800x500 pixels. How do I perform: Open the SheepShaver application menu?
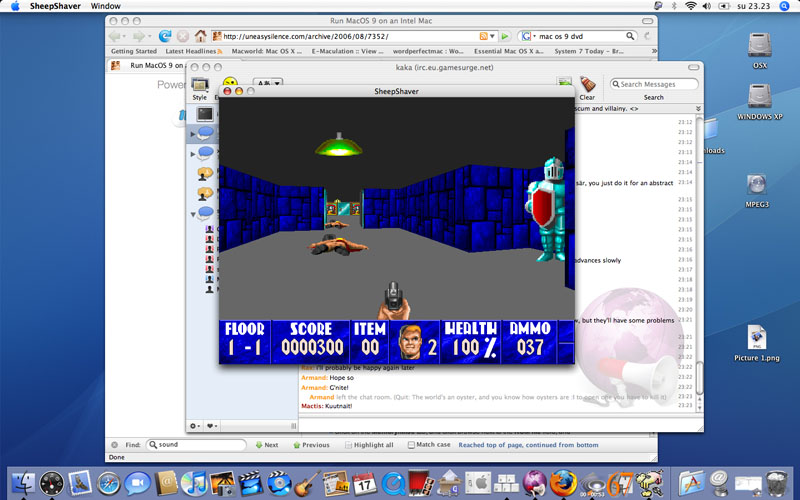tap(55, 6)
